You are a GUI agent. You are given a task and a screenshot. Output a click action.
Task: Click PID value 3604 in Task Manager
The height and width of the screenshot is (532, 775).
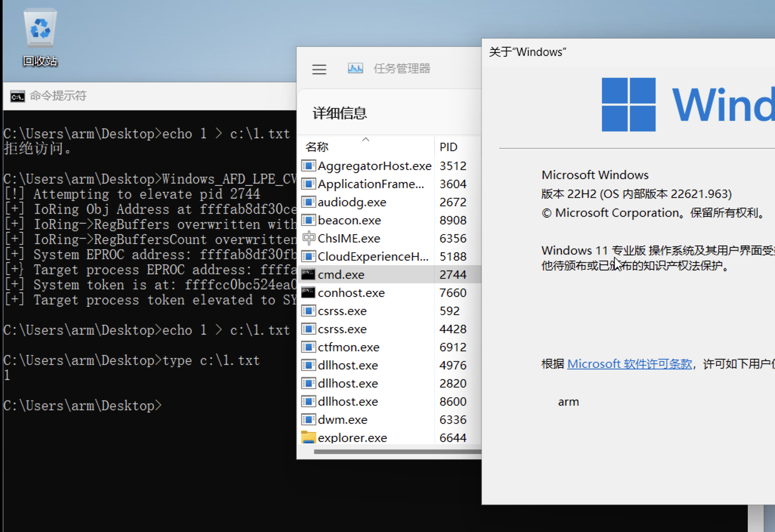click(453, 184)
